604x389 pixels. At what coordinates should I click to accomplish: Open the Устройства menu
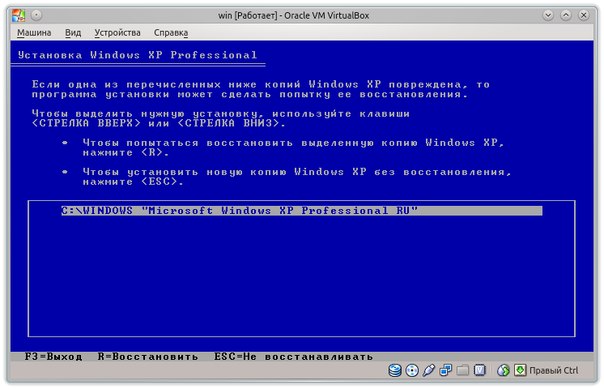[117, 33]
